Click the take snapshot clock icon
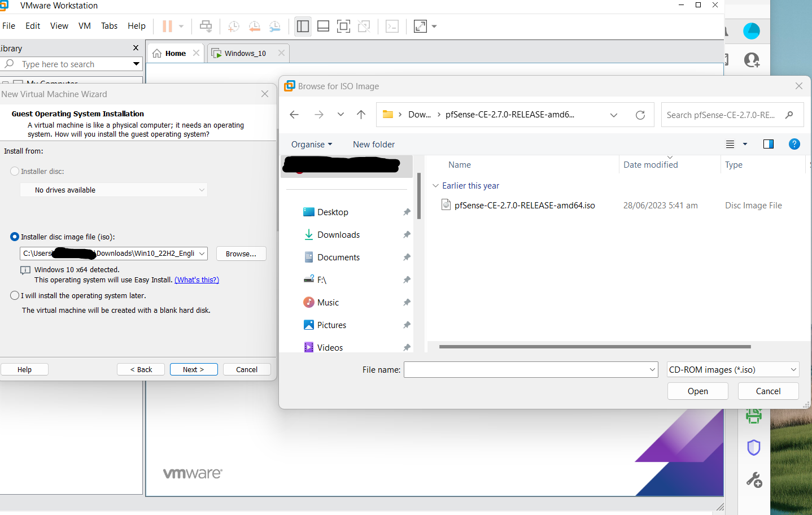812x515 pixels. click(233, 26)
